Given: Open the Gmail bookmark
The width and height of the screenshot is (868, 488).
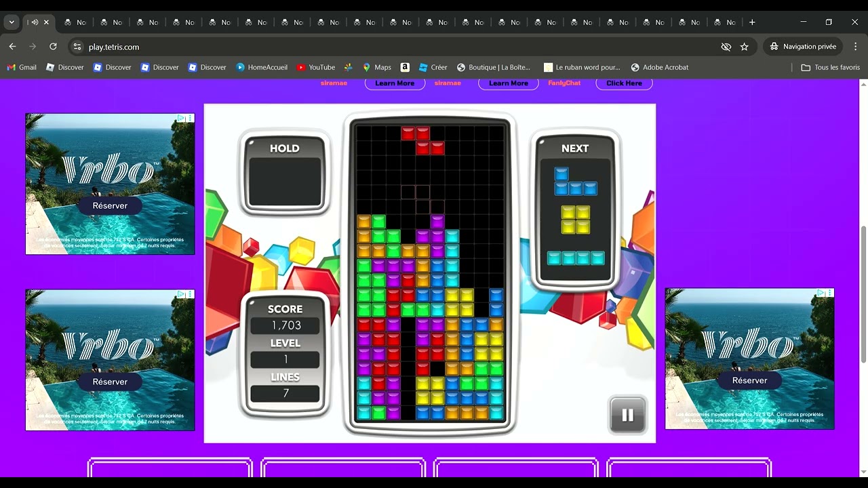Looking at the screenshot, I should tap(22, 67).
